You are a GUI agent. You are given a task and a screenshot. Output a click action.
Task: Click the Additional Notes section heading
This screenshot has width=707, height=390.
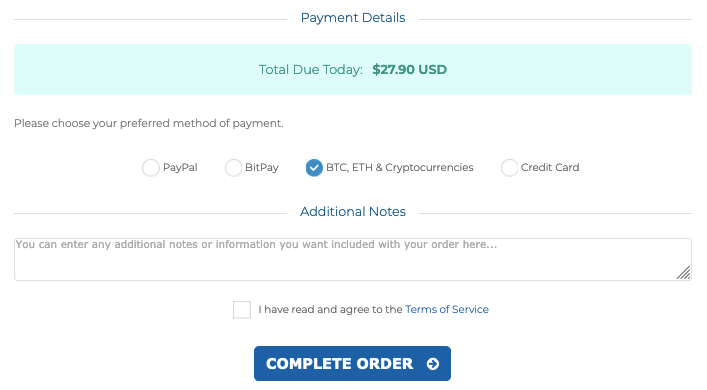[x=353, y=211]
